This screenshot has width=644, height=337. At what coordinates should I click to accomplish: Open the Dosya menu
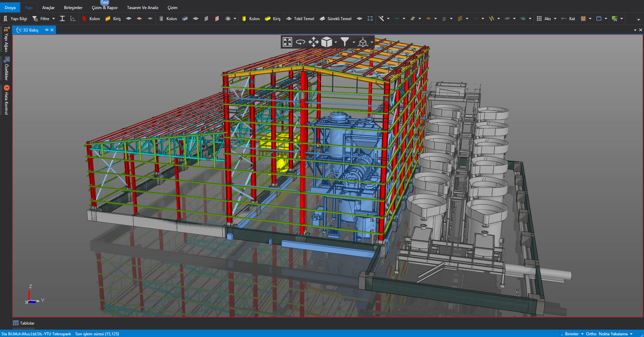click(10, 7)
